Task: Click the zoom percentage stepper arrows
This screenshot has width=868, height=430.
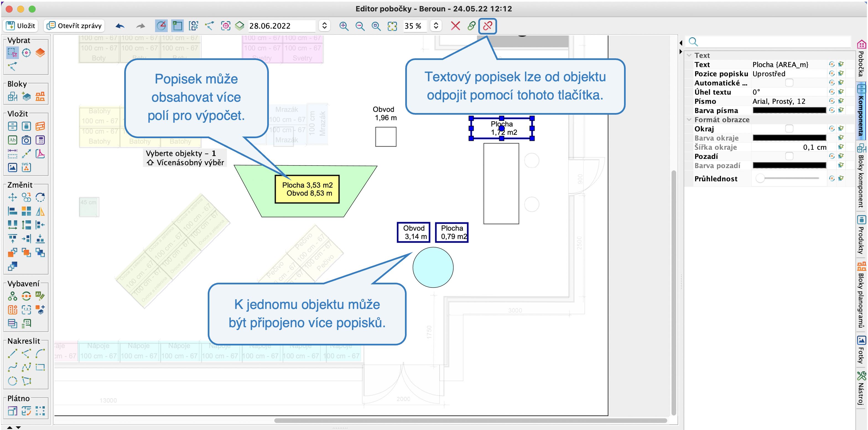Action: (436, 26)
